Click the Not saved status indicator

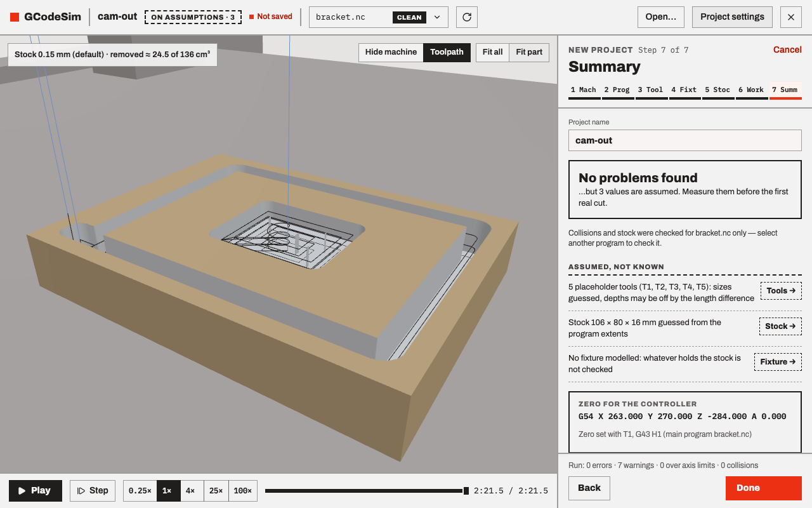(271, 17)
